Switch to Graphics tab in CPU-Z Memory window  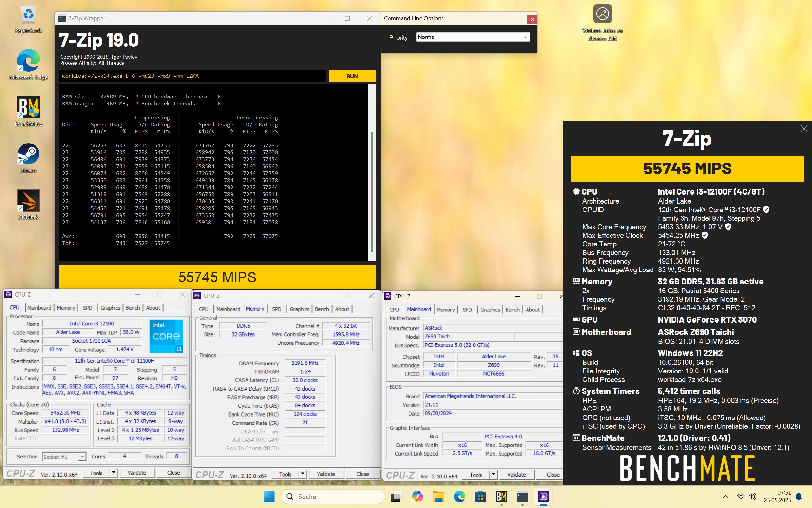299,309
